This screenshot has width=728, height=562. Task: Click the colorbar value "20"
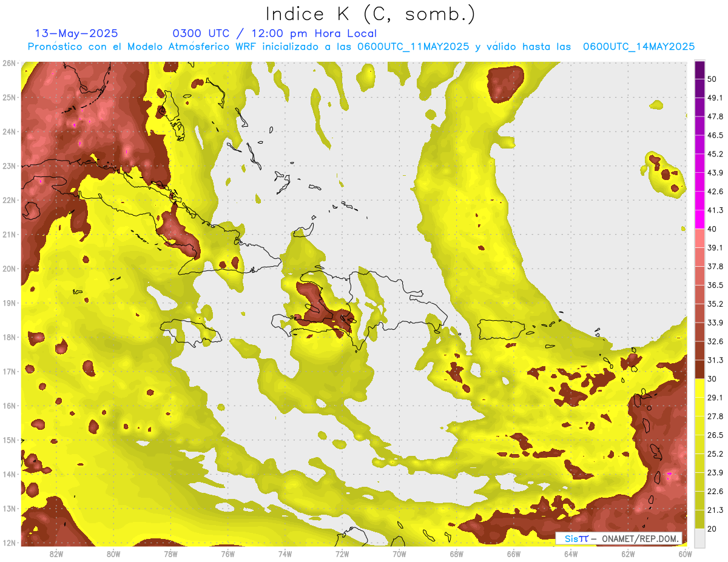click(x=713, y=528)
